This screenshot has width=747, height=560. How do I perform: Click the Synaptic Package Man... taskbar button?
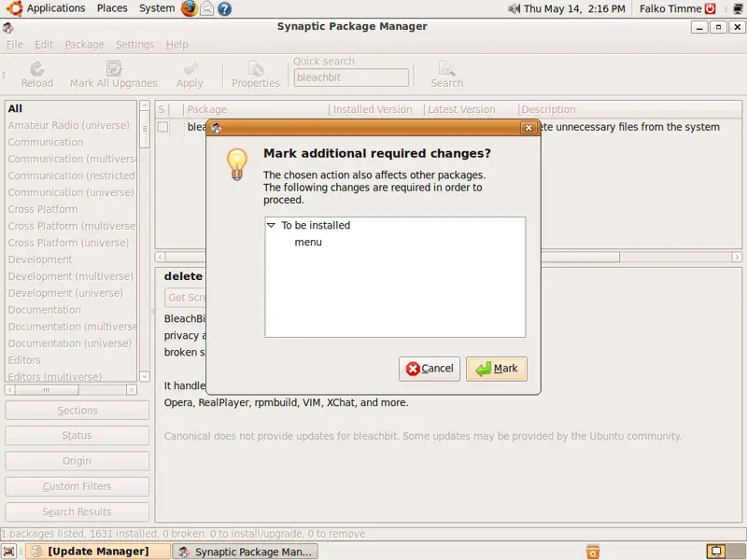tap(245, 552)
